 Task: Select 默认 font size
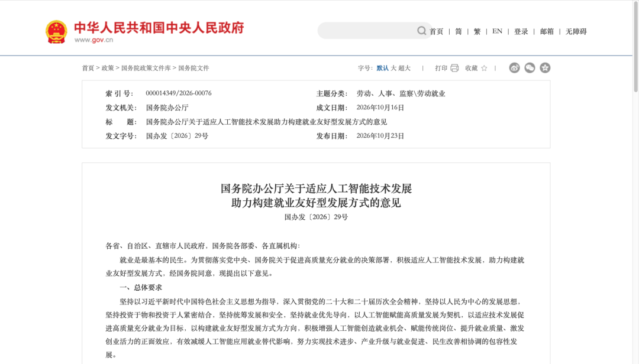click(382, 68)
